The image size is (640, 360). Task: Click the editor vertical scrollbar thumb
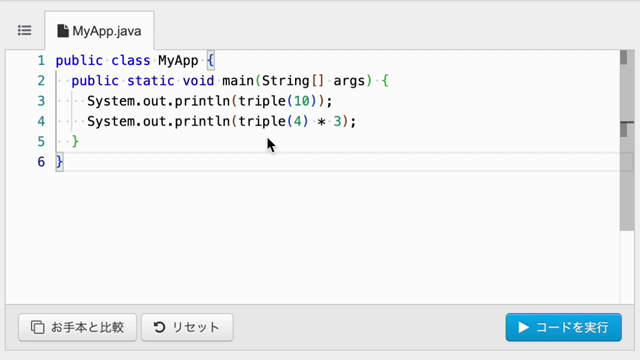627,141
